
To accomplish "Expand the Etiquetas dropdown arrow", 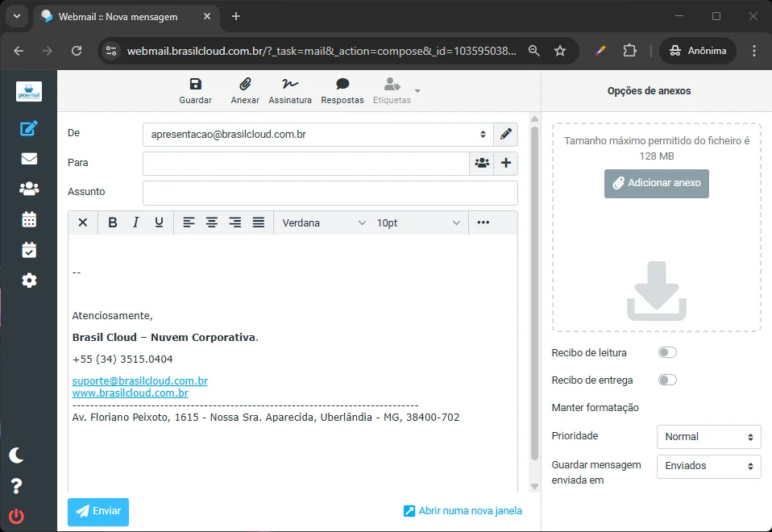I will tap(417, 90).
